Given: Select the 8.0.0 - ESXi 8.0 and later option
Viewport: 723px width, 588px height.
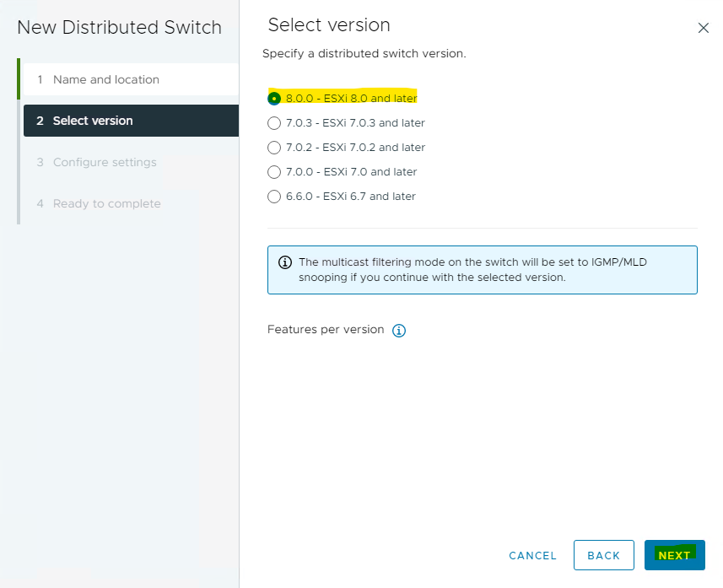Looking at the screenshot, I should point(274,98).
